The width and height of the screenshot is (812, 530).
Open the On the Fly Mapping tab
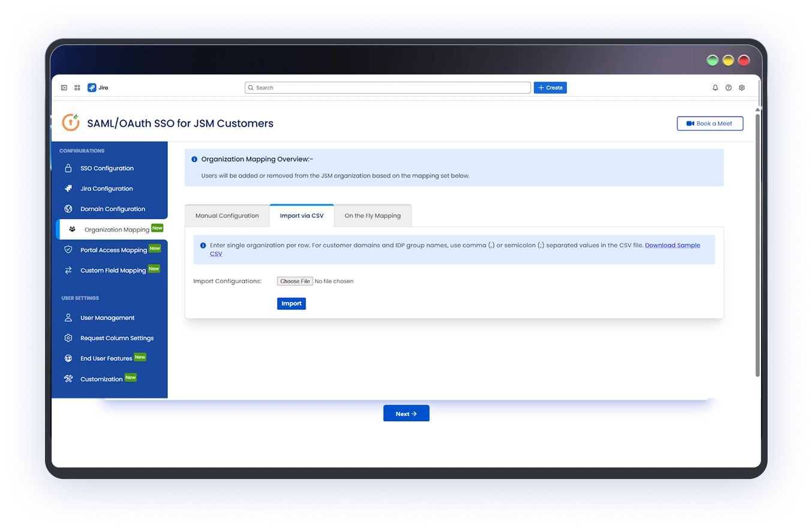[x=372, y=215]
